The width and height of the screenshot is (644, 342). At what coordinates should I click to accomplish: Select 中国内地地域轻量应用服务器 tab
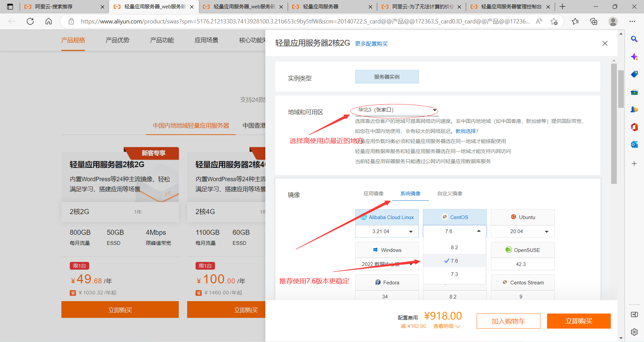point(191,126)
